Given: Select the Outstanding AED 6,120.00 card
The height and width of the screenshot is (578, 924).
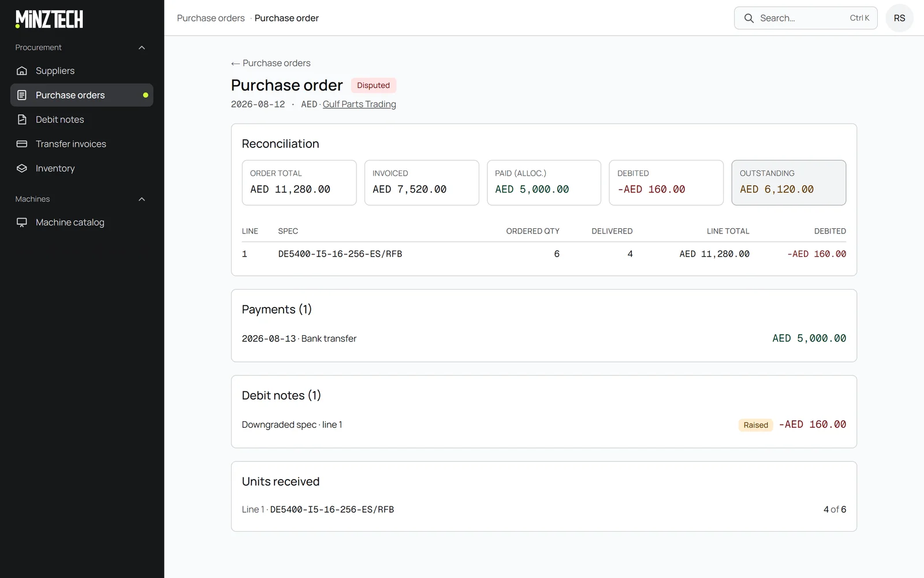Looking at the screenshot, I should point(789,183).
